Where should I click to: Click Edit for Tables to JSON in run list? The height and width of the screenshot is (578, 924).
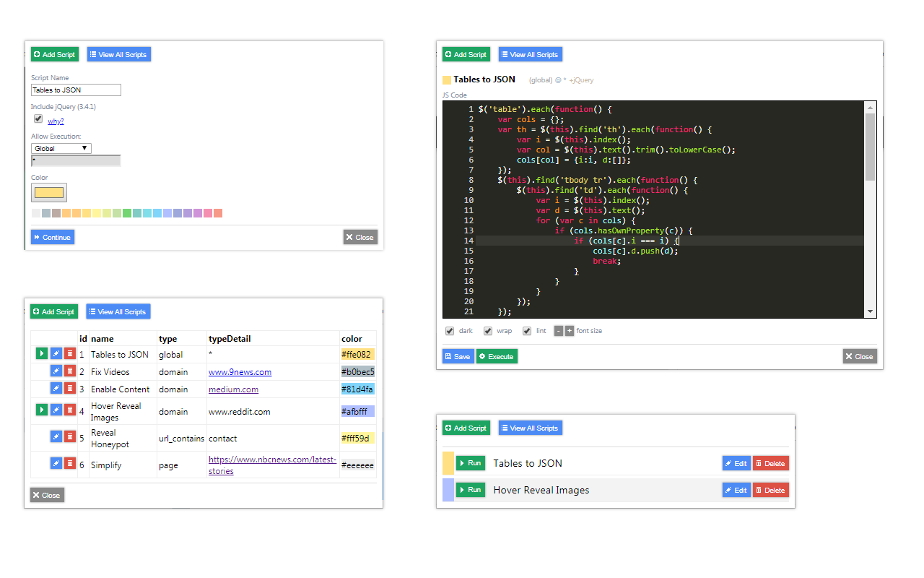pyautogui.click(x=736, y=463)
